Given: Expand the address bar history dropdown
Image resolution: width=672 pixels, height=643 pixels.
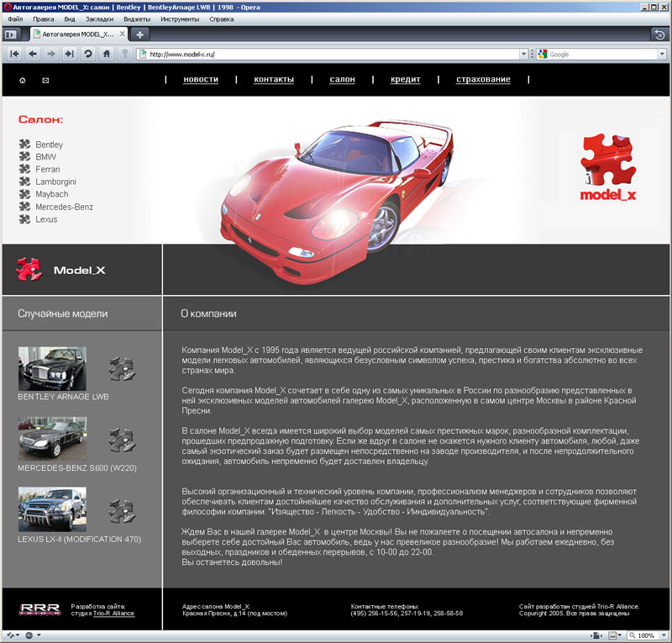Looking at the screenshot, I should pyautogui.click(x=523, y=54).
